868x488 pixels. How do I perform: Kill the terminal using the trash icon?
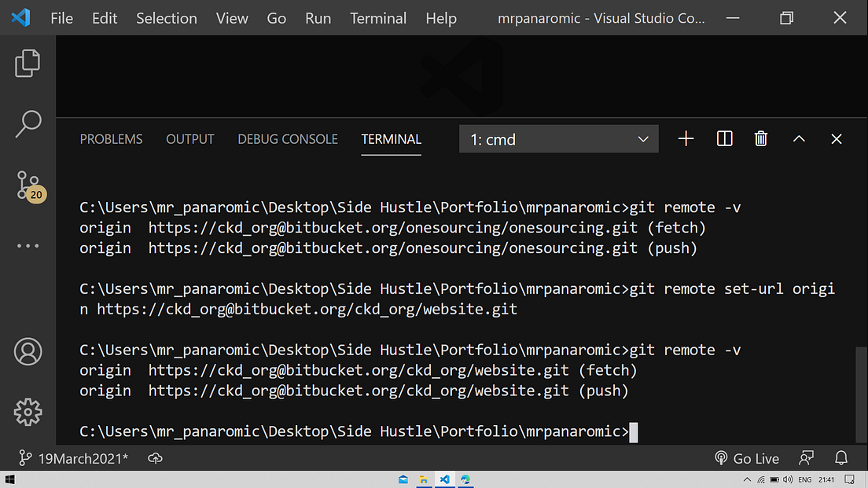click(760, 138)
